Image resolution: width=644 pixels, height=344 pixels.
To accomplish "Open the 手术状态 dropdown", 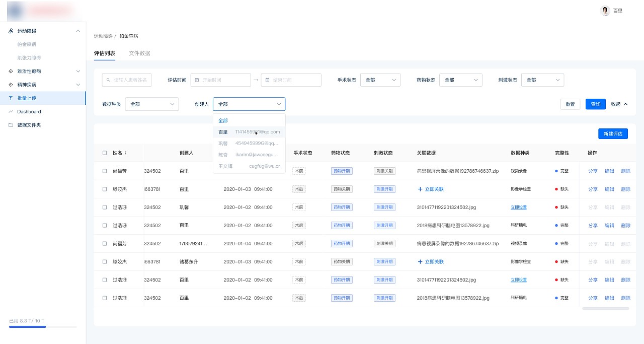I will 380,80.
